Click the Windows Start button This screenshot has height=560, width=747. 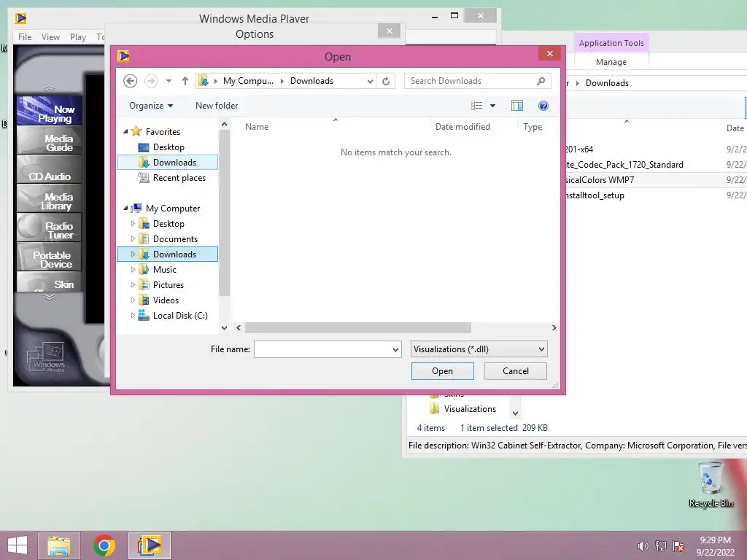pyautogui.click(x=18, y=545)
